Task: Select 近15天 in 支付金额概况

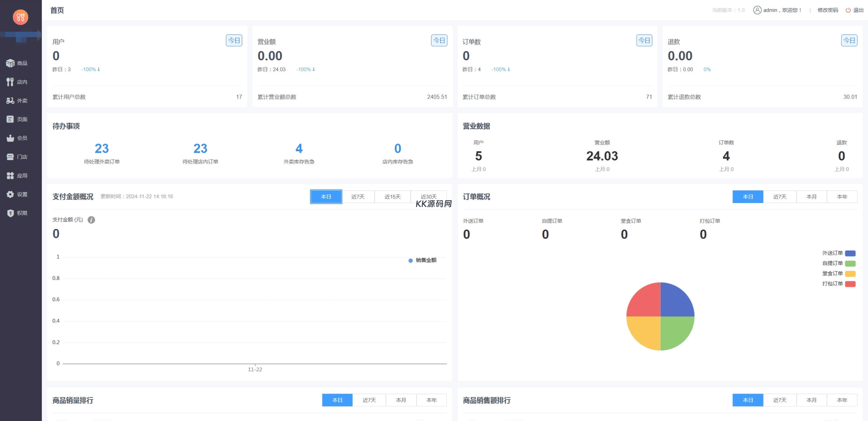Action: (x=392, y=197)
